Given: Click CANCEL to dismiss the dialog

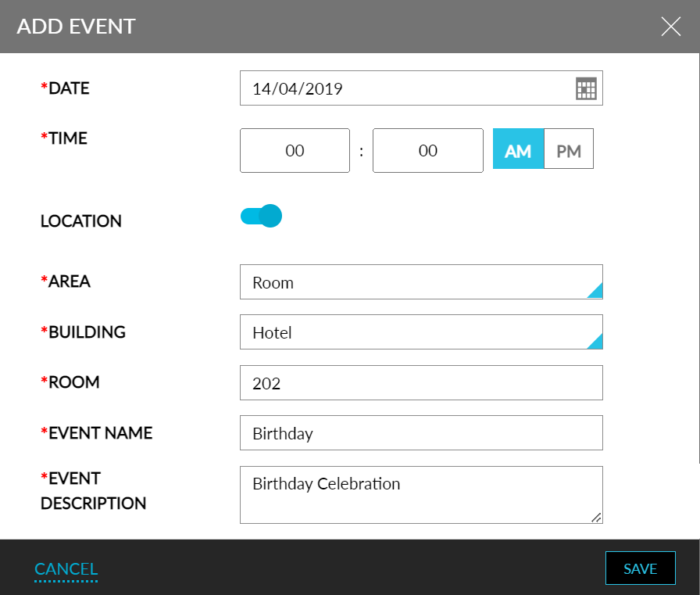Looking at the screenshot, I should 66,568.
